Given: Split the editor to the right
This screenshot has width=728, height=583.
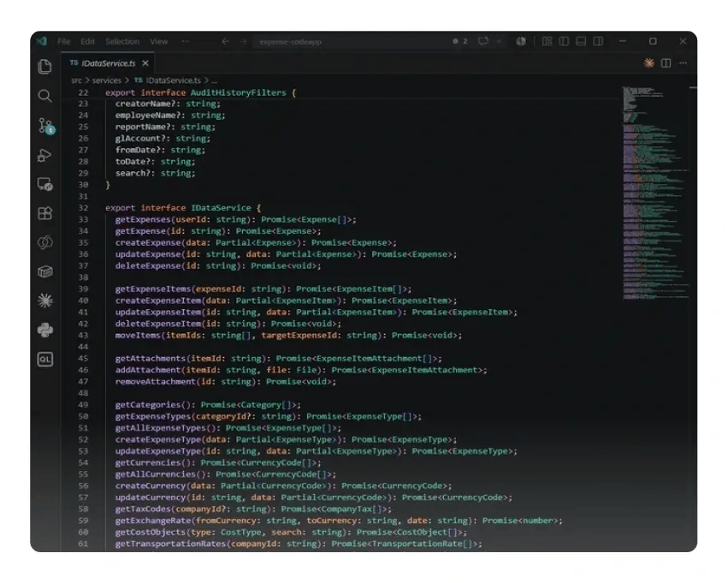Looking at the screenshot, I should (666, 62).
